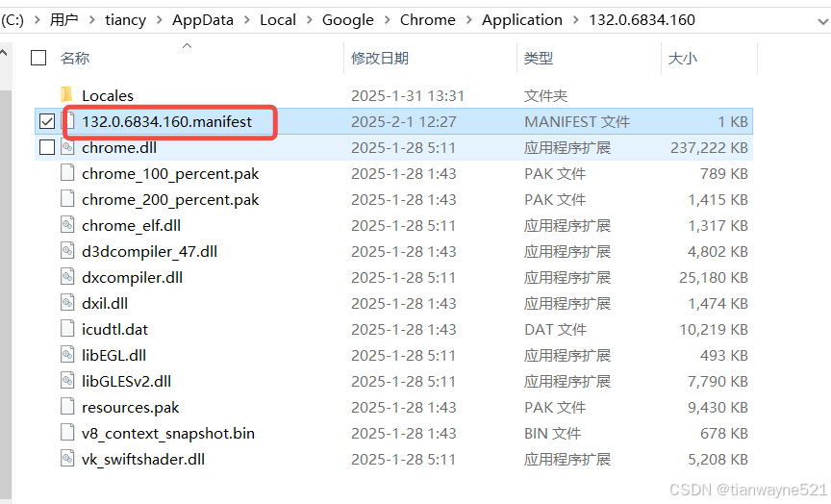
Task: Check the chrome.dll row checkbox
Action: [x=47, y=147]
